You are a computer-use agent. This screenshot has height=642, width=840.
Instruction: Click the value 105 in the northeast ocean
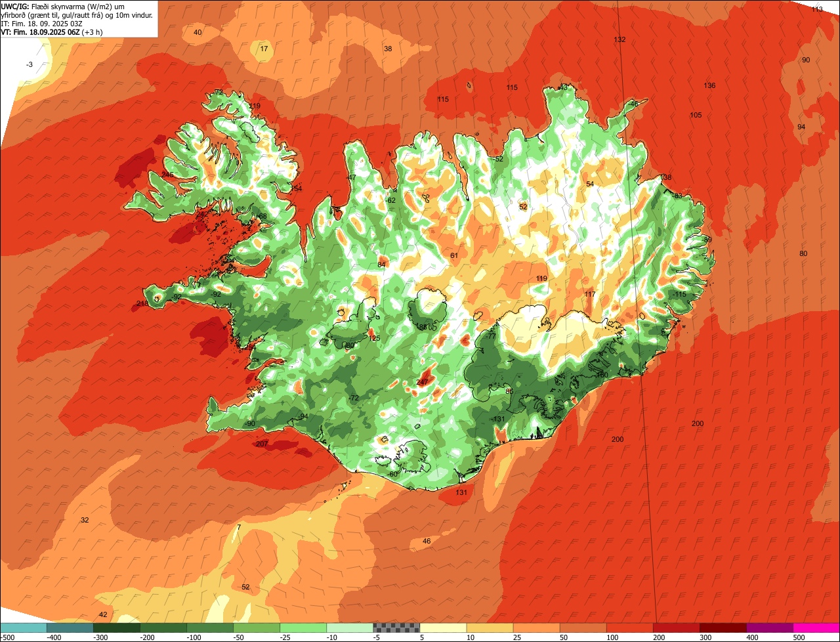click(x=696, y=115)
